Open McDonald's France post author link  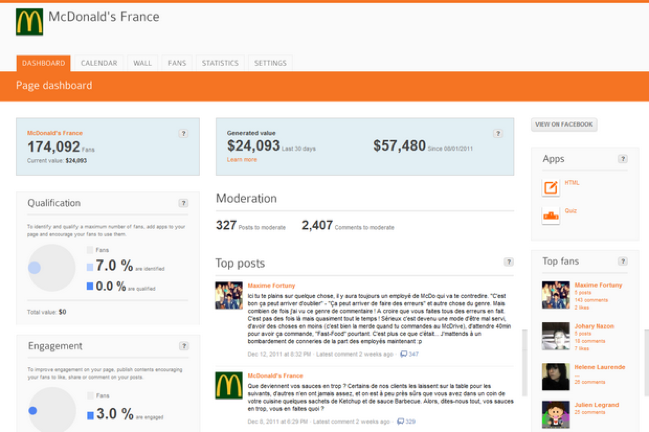[x=275, y=376]
